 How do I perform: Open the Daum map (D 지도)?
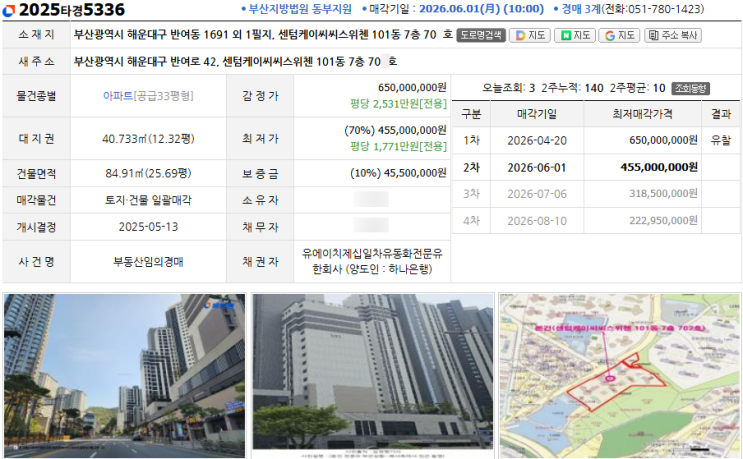pos(530,35)
